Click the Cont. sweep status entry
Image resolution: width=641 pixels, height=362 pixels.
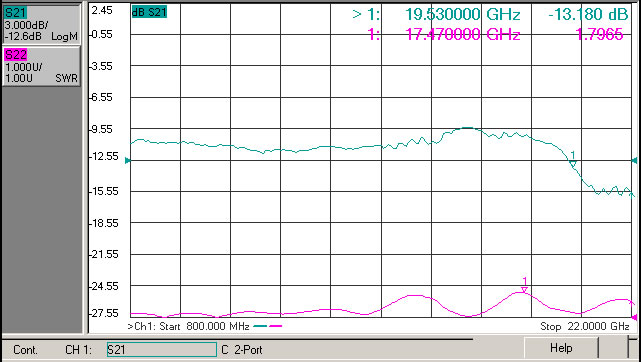point(26,350)
